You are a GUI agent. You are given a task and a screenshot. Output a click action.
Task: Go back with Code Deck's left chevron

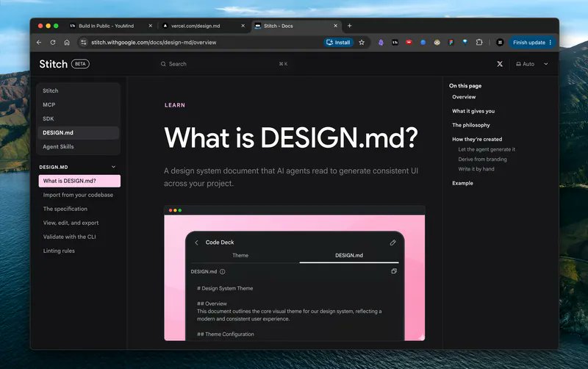point(196,243)
